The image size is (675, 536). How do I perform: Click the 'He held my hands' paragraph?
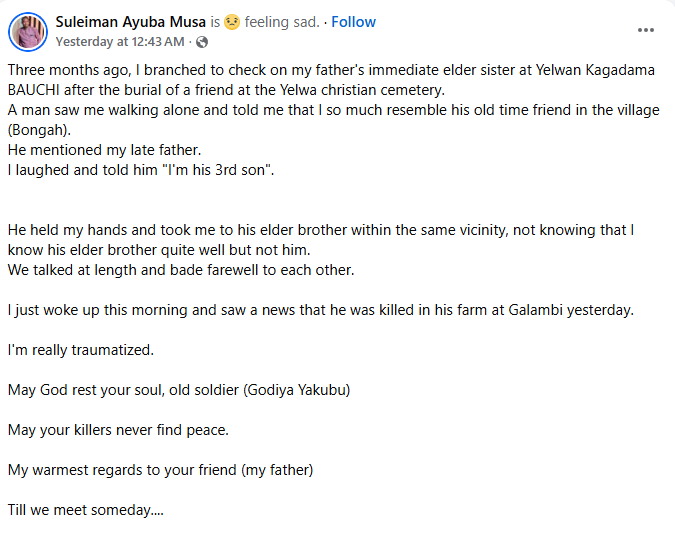pos(320,230)
